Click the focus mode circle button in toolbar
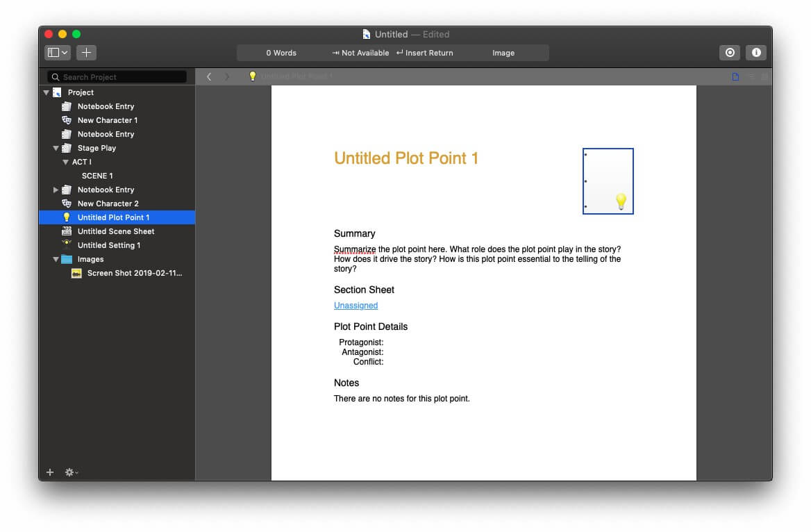Image resolution: width=811 pixels, height=532 pixels. [729, 53]
